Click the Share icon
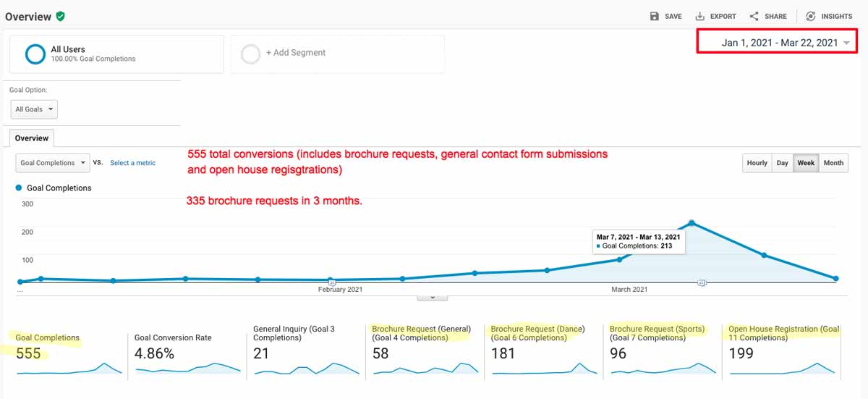The width and height of the screenshot is (868, 399). point(754,16)
